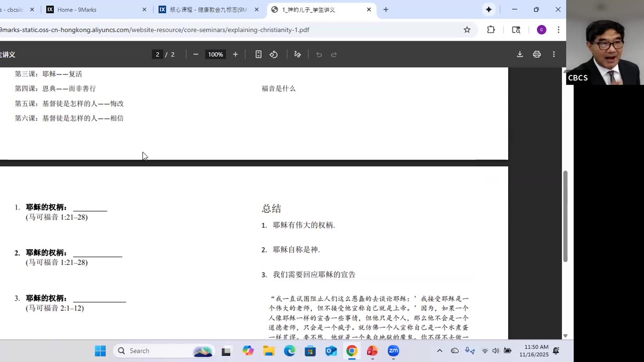The height and width of the screenshot is (362, 644).
Task: Open the Chrome three-dot menu
Action: 558,30
